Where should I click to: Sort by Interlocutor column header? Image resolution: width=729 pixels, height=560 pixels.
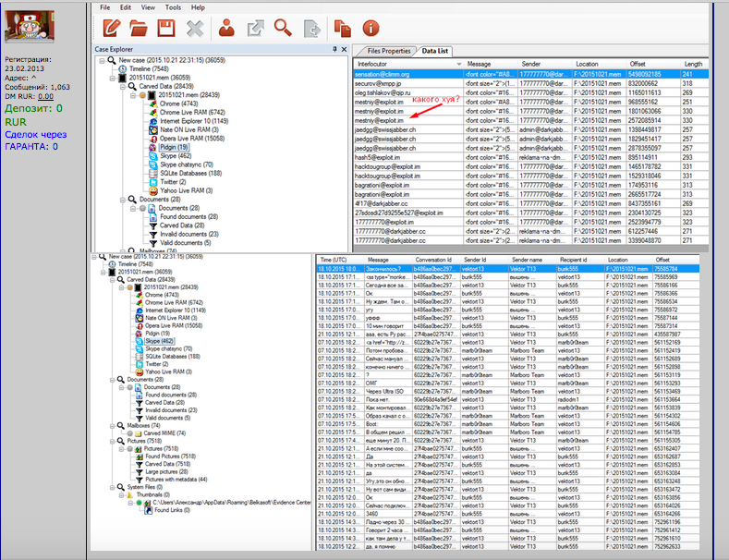point(407,64)
